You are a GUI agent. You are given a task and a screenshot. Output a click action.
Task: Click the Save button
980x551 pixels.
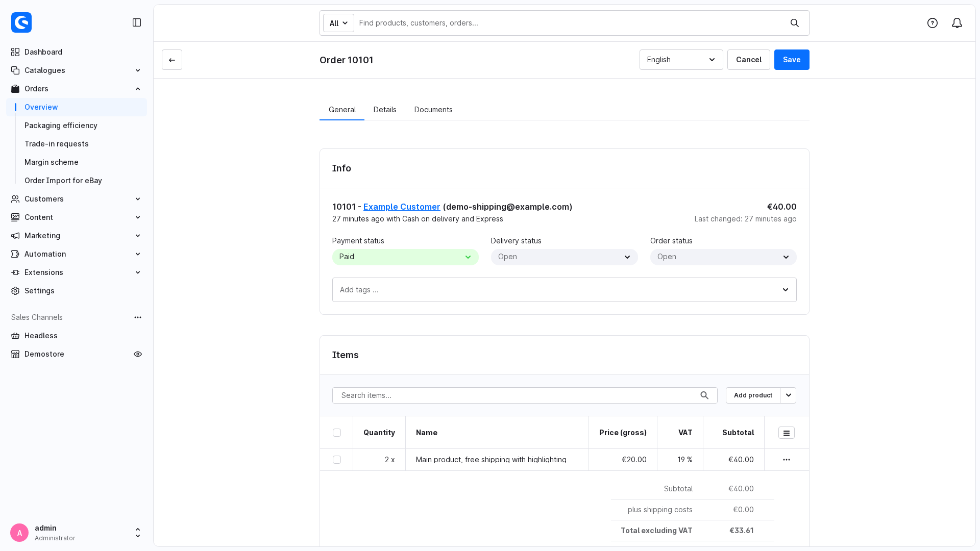[x=792, y=60]
